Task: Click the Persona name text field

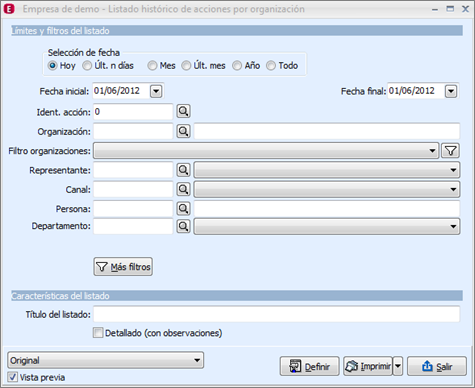Action: (x=327, y=209)
